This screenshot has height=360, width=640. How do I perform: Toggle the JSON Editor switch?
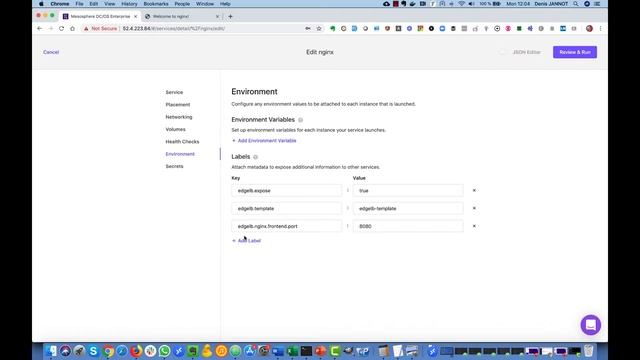[x=502, y=52]
